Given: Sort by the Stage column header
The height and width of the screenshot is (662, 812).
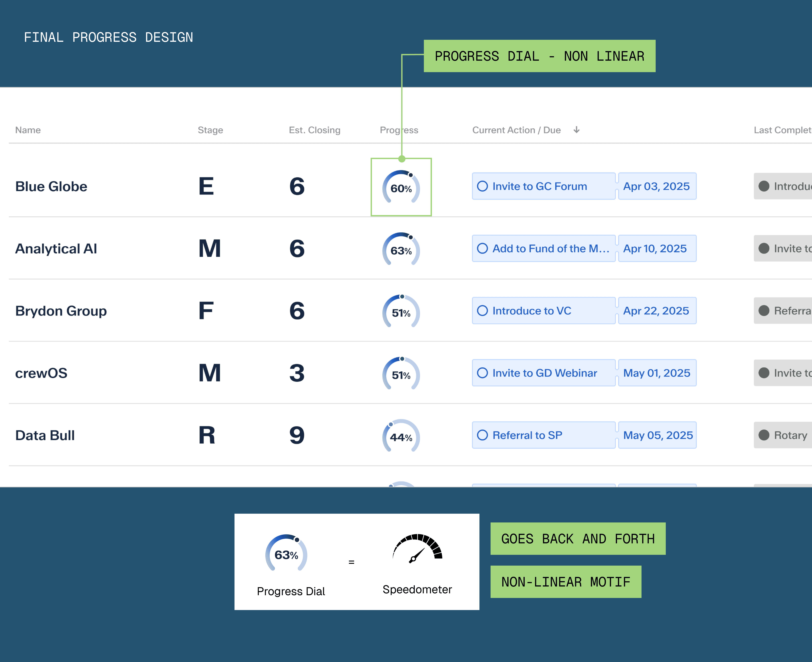Looking at the screenshot, I should (210, 130).
